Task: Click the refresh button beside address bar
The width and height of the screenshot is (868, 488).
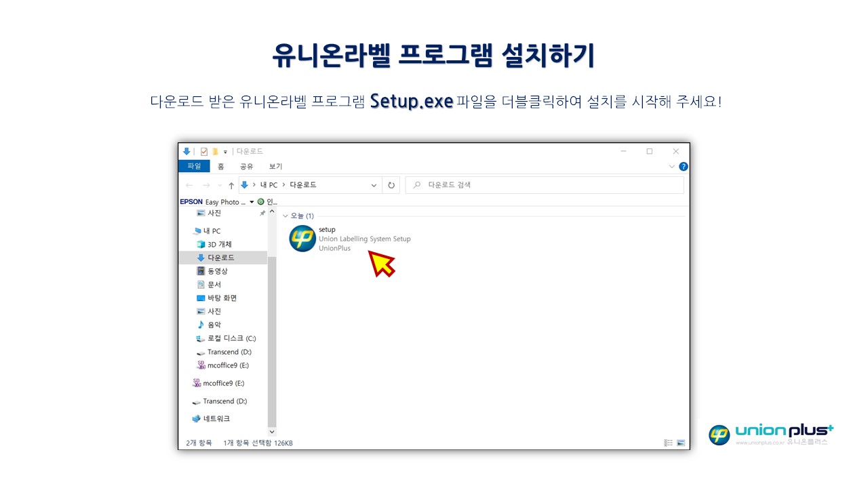Action: pos(391,185)
